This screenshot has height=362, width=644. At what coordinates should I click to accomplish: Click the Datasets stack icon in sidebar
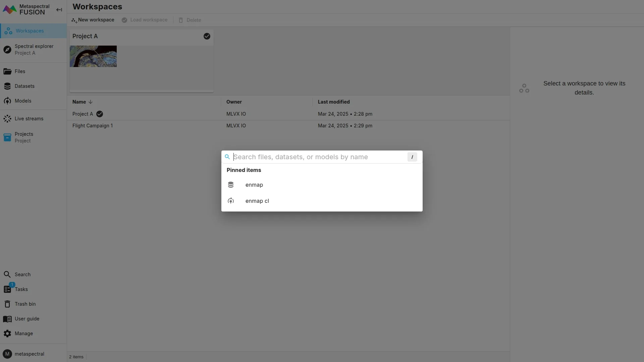point(7,86)
